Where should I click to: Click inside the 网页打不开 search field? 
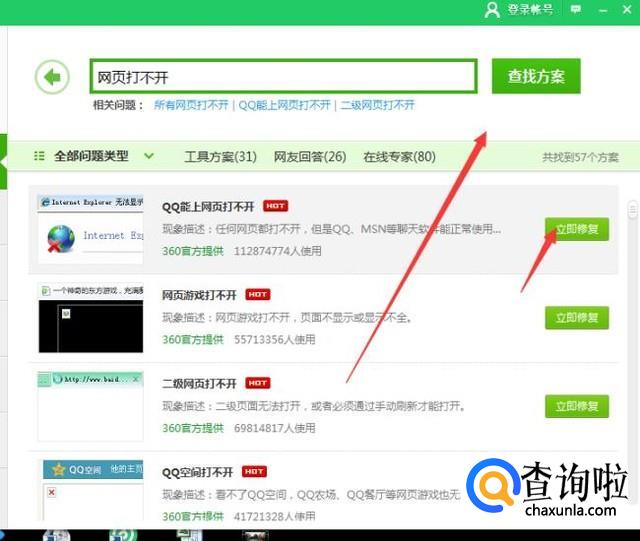point(283,76)
